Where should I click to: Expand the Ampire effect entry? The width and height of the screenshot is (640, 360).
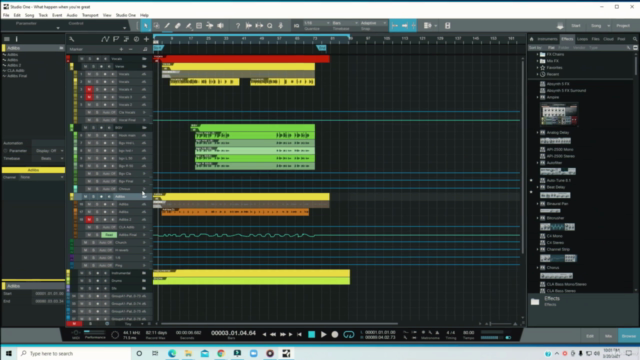538,97
